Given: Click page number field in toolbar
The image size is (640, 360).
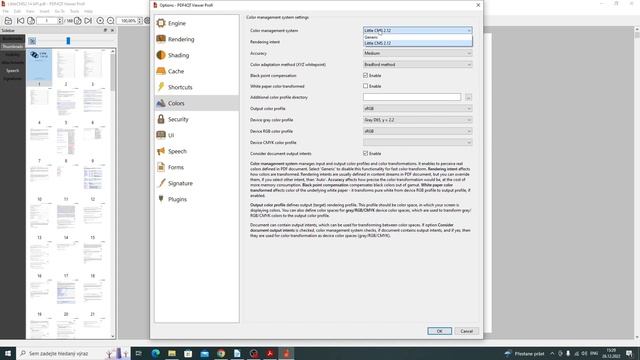Looking at the screenshot, I should tap(50, 20).
